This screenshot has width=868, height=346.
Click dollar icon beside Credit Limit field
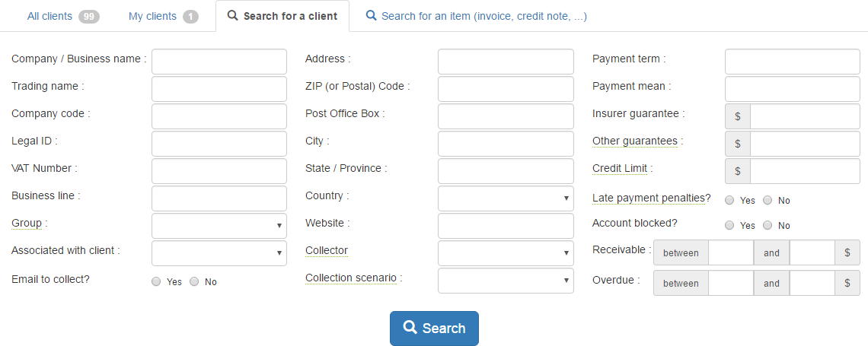point(738,171)
